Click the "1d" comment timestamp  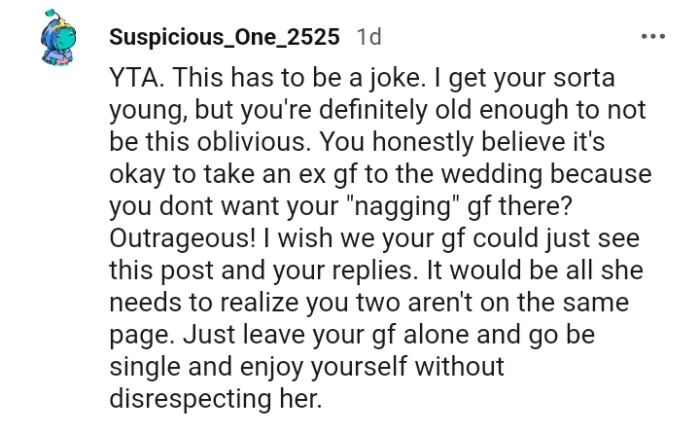click(370, 38)
